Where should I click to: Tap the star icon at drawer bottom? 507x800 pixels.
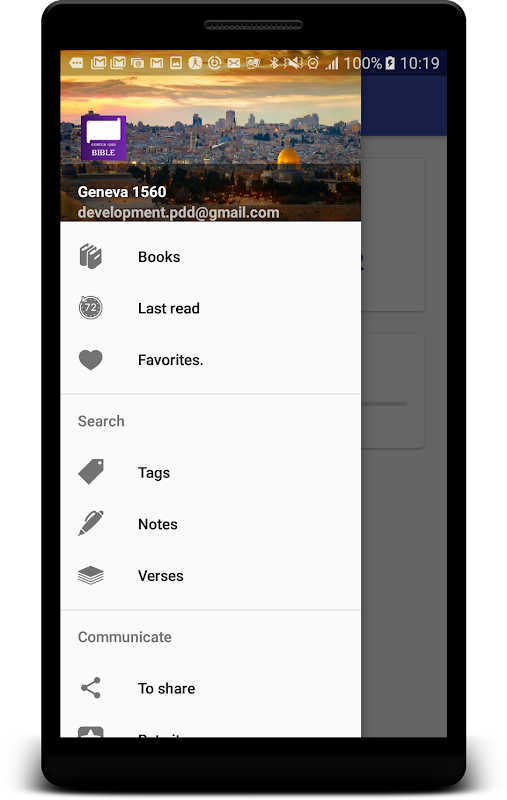(91, 732)
